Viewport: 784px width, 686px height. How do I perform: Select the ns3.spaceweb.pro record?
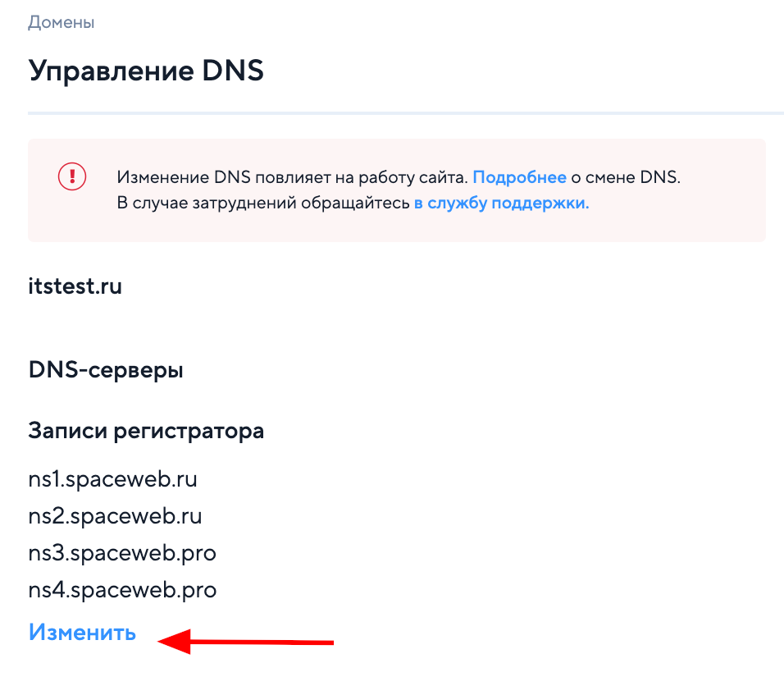click(x=122, y=553)
